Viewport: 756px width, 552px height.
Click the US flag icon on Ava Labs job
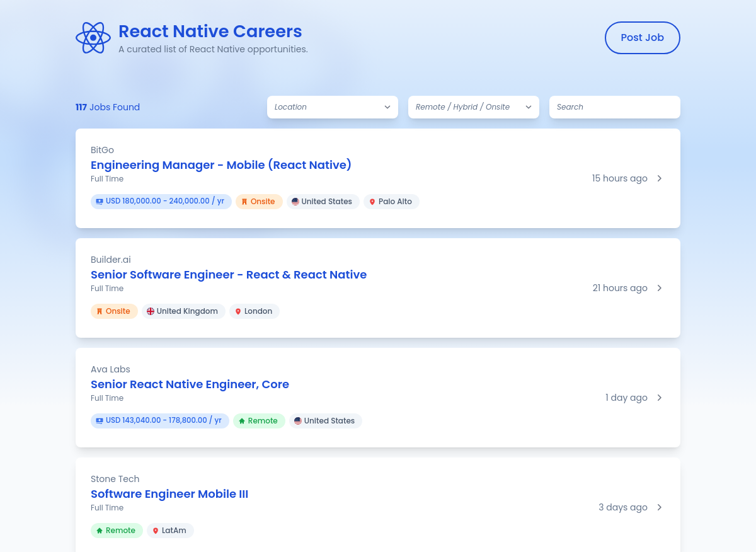[298, 421]
